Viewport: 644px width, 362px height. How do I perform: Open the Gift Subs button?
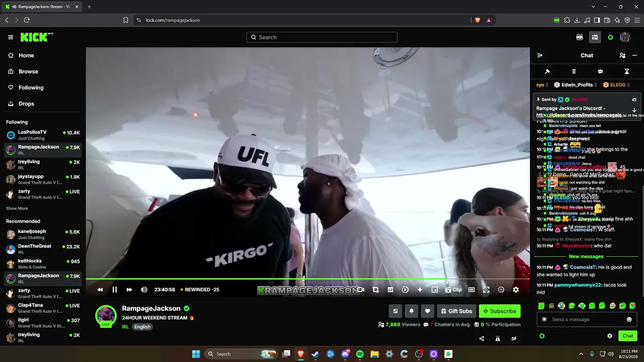[456, 311]
